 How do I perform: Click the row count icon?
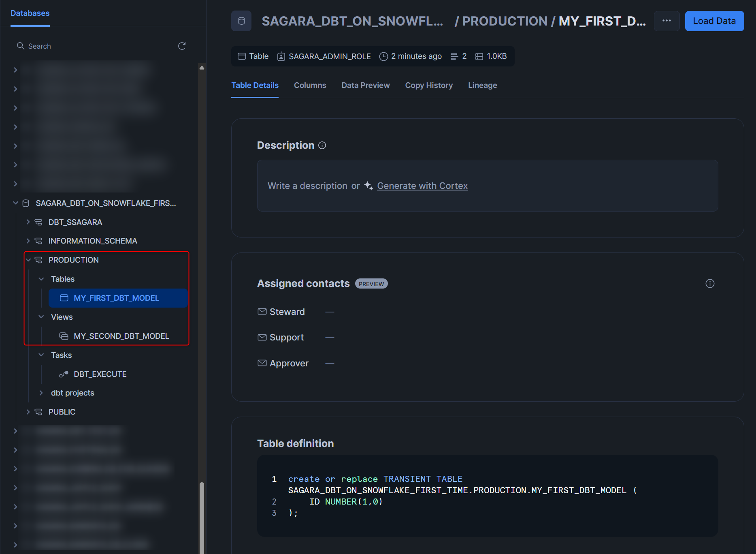click(x=454, y=56)
